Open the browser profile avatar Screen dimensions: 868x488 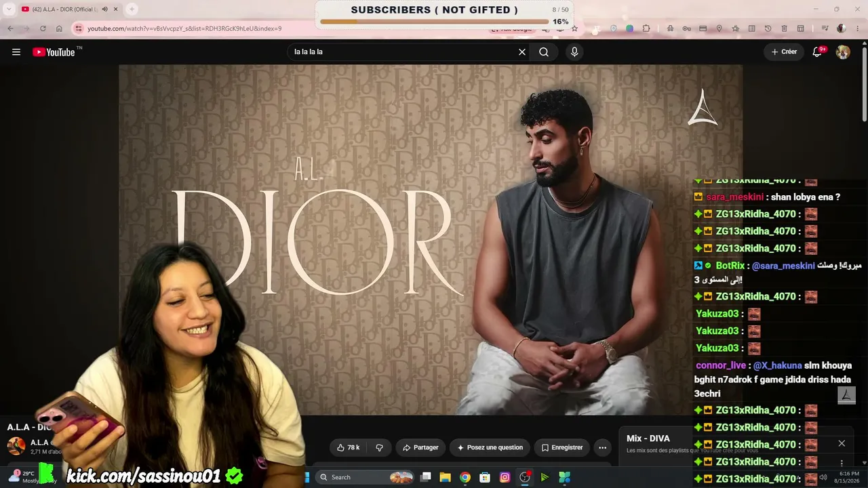pos(841,28)
